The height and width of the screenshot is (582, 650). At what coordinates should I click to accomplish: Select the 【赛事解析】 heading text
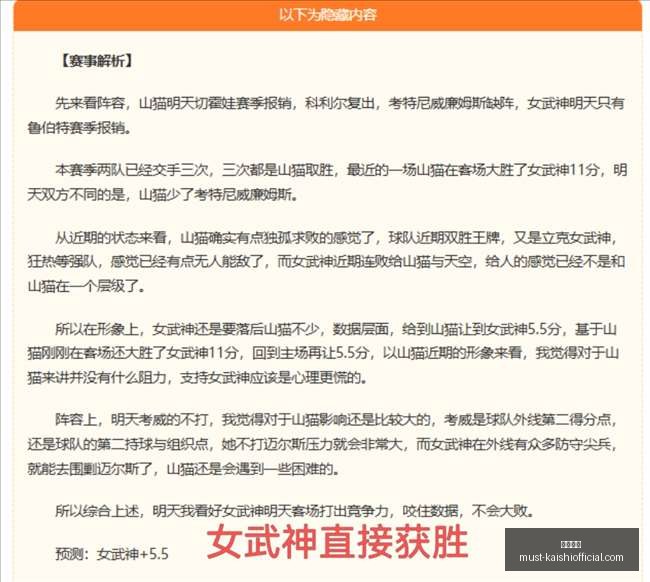point(96,61)
